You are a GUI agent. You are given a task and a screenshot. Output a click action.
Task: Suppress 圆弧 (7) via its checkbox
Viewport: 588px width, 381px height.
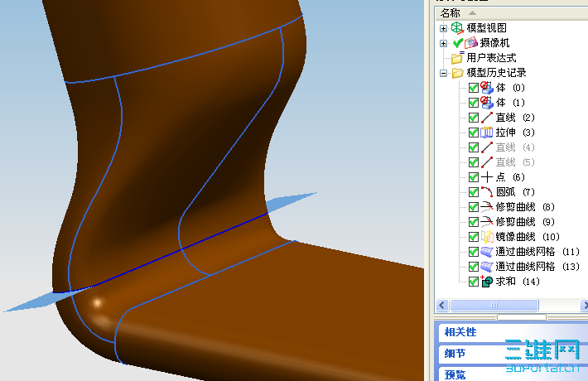(474, 192)
